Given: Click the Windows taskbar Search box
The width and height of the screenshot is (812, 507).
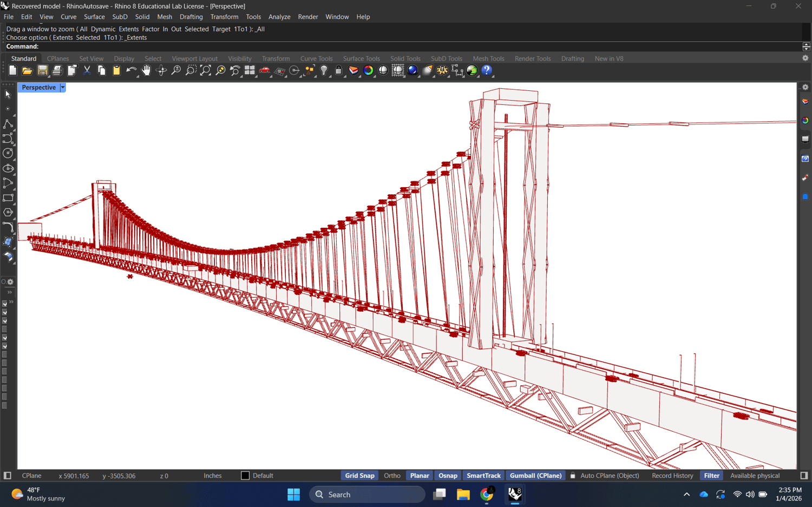Looking at the screenshot, I should click(x=367, y=495).
